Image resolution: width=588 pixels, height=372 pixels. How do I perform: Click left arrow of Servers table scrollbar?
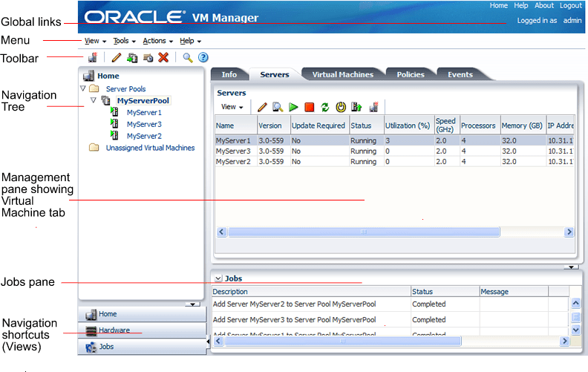(x=221, y=232)
